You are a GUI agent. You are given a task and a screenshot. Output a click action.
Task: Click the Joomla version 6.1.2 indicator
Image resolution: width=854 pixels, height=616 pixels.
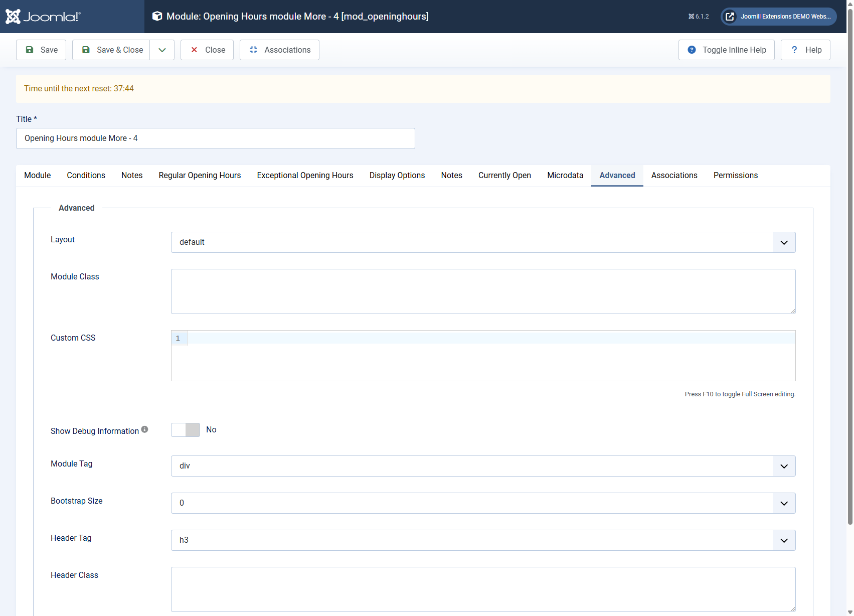(x=699, y=17)
